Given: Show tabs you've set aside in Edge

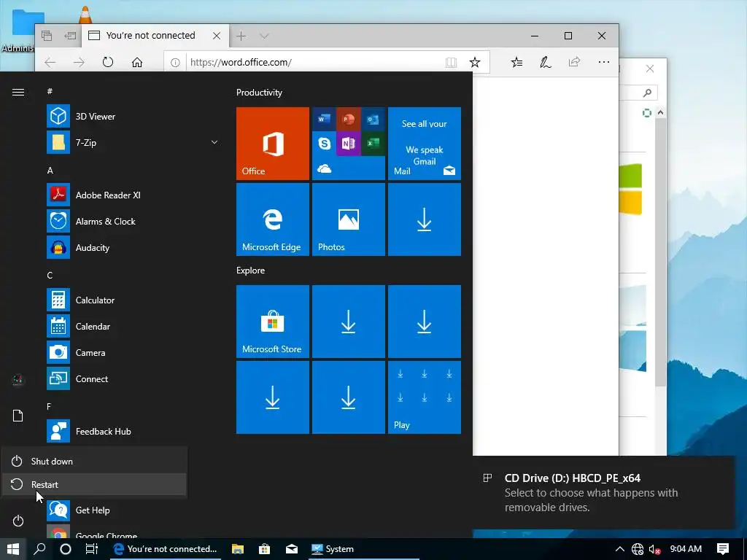Looking at the screenshot, I should point(46,36).
